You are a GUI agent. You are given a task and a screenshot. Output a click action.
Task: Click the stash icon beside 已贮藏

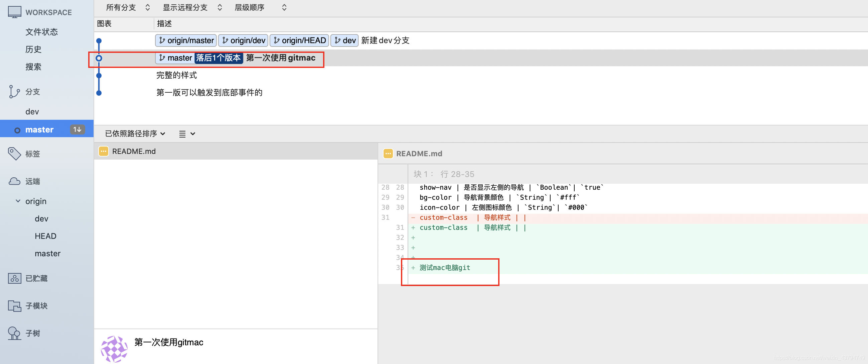14,278
